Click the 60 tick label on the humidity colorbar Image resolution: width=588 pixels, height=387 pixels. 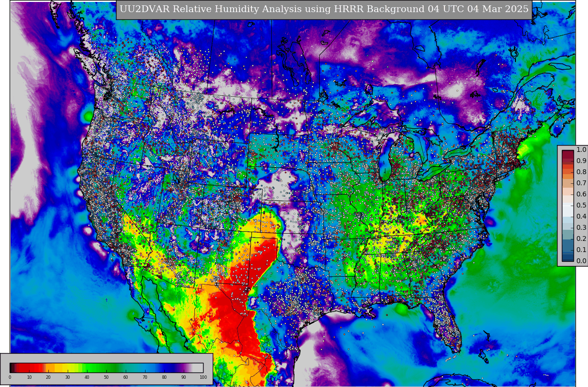tap(126, 377)
